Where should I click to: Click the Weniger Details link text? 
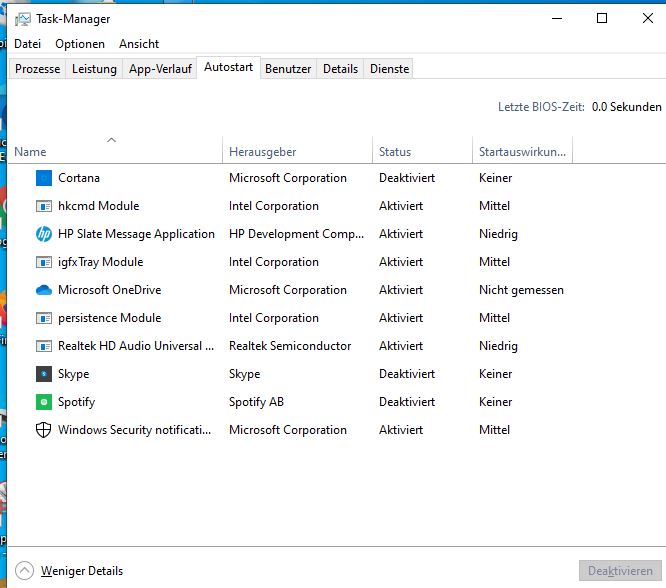[x=82, y=571]
